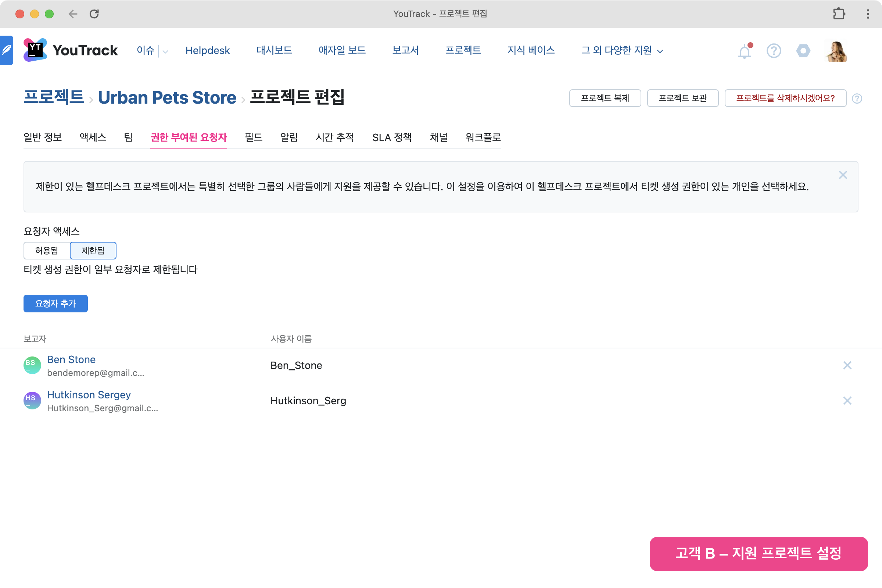
Task: Click the 요청자 추가 button
Action: click(x=55, y=304)
